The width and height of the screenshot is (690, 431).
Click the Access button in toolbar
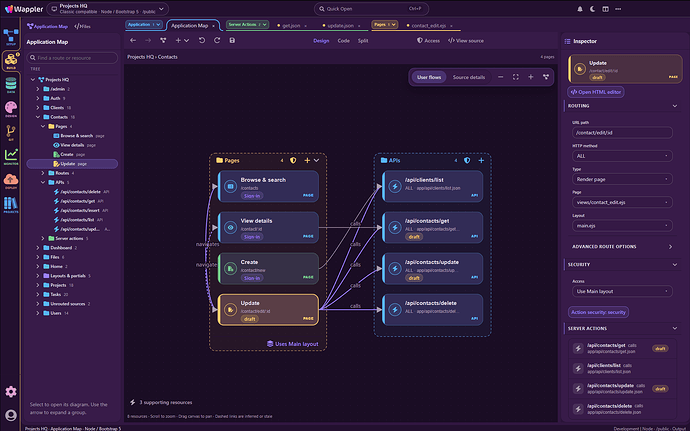pos(428,41)
